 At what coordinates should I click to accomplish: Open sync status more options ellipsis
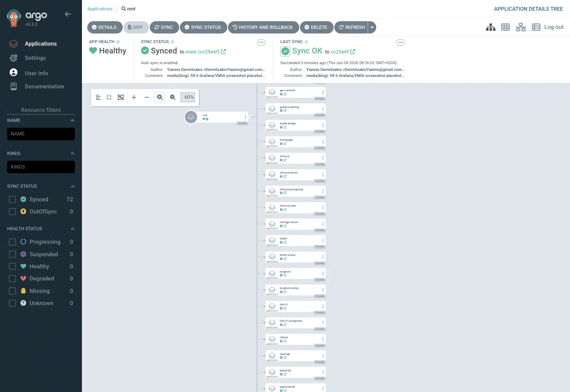click(x=261, y=42)
